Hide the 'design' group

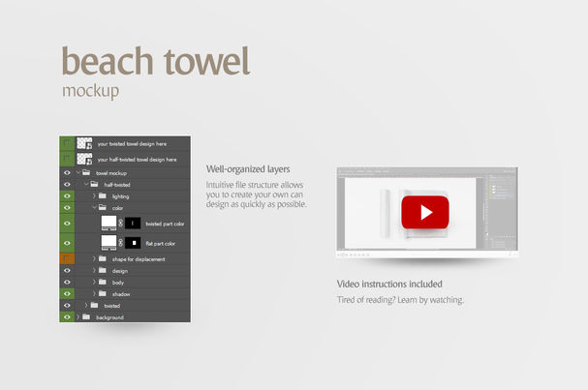(67, 271)
